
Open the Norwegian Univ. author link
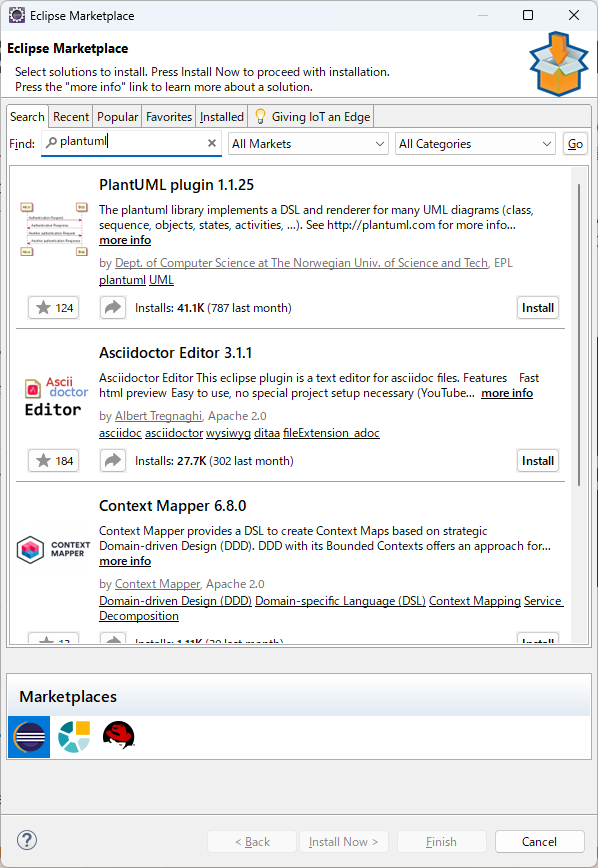pyautogui.click(x=302, y=263)
